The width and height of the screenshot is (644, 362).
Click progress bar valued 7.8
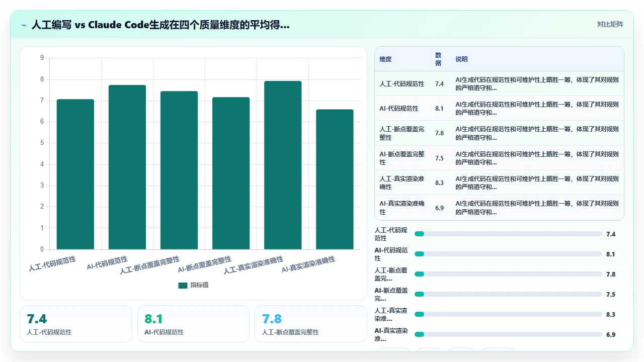tap(508, 274)
